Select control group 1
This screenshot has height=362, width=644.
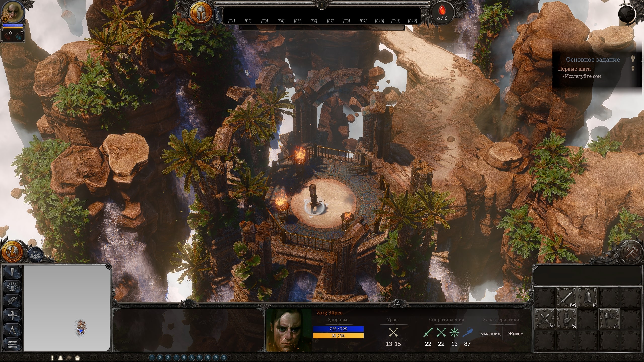[152, 358]
